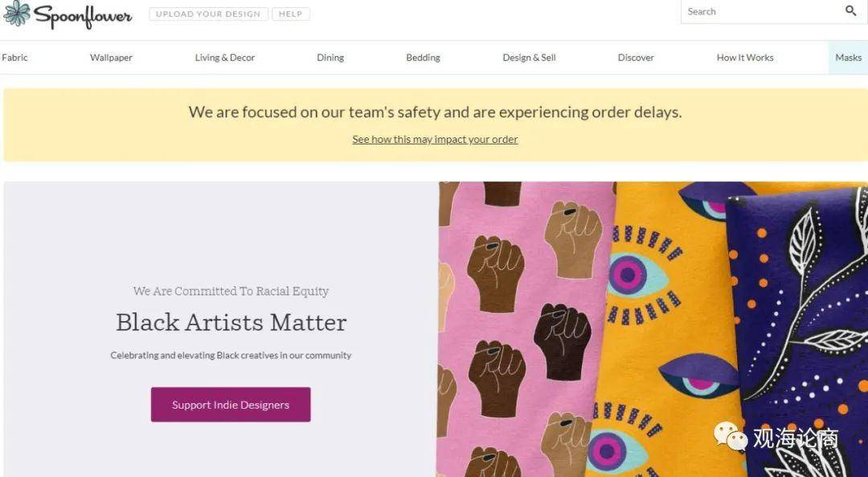Click the Spoonflower flower logo icon

click(17, 14)
